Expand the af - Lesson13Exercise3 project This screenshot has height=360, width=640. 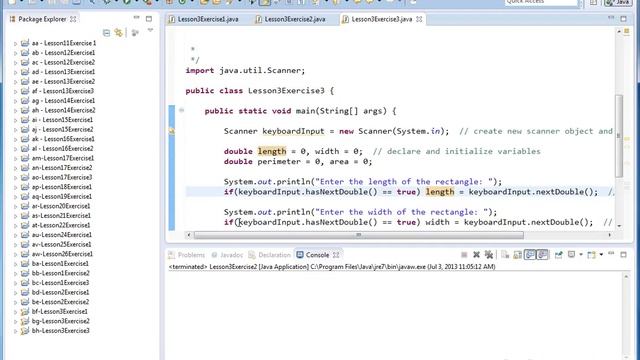click(x=16, y=91)
